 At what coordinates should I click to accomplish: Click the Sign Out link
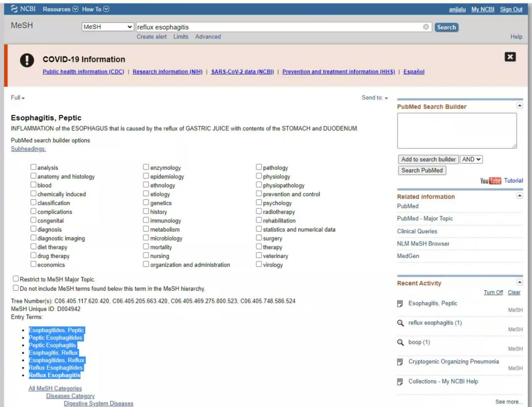click(511, 9)
